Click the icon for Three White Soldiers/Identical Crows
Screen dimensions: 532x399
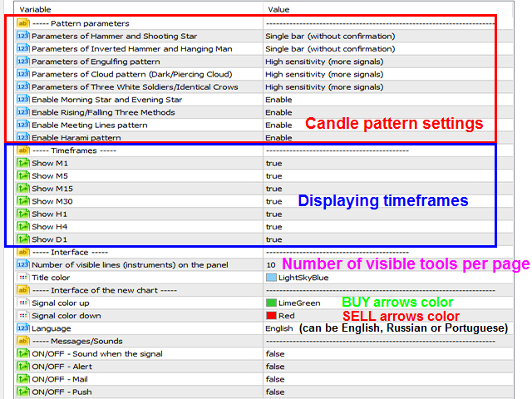[22, 86]
